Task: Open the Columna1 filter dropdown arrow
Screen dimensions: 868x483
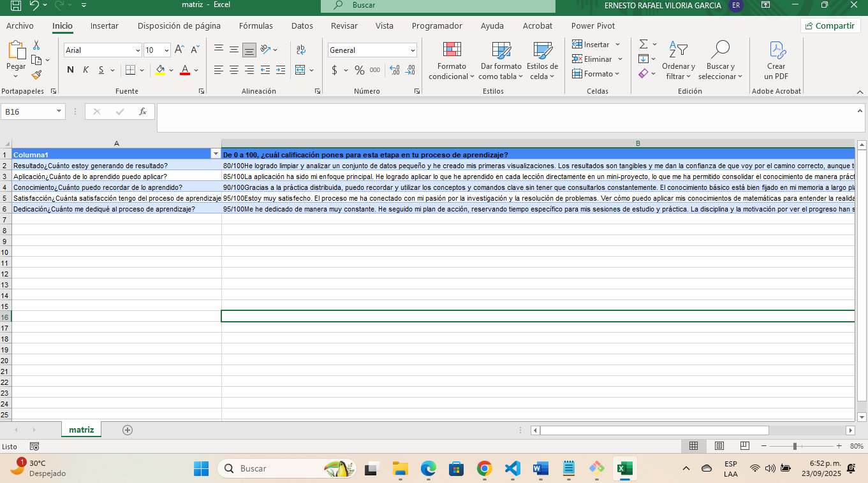Action: [x=215, y=154]
